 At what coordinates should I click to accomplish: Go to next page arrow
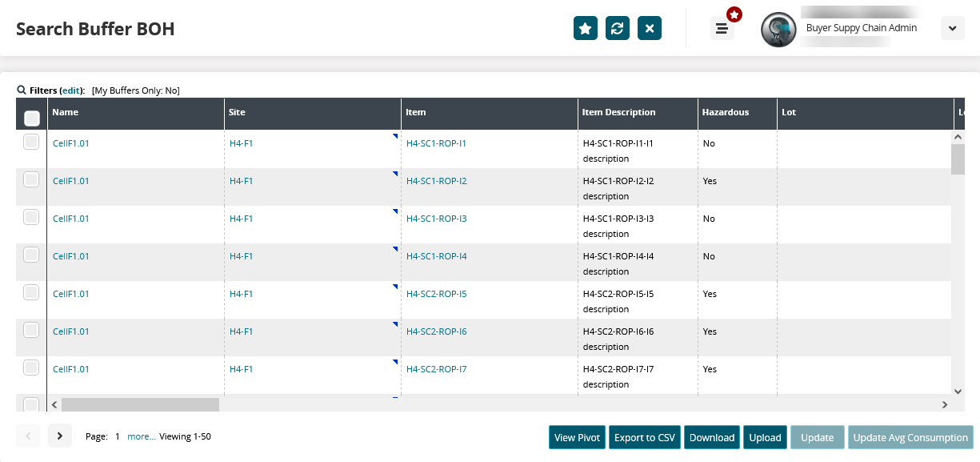pyautogui.click(x=60, y=436)
